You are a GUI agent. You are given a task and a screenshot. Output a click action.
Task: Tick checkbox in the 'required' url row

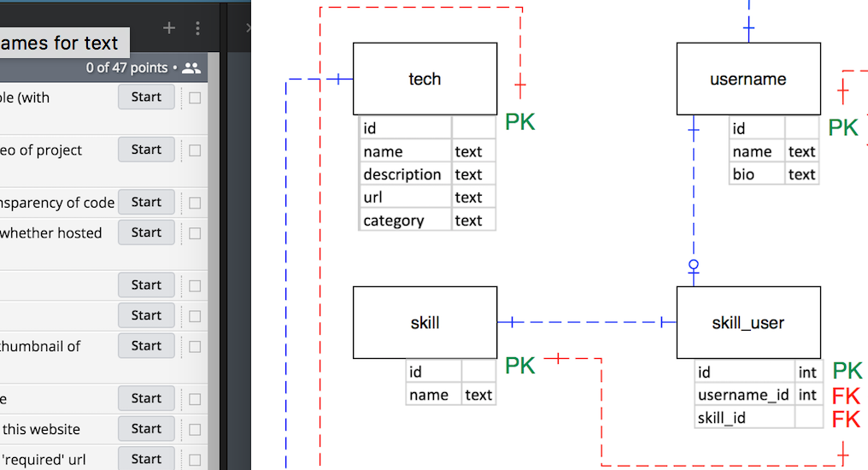[195, 460]
